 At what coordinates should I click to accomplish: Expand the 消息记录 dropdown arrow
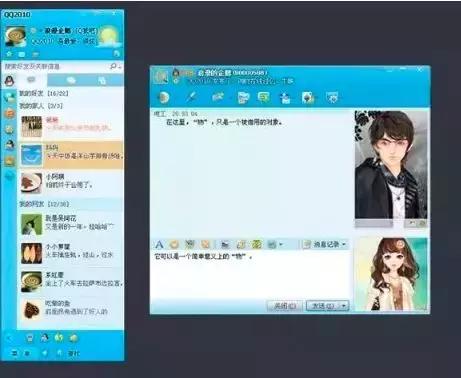pyautogui.click(x=344, y=244)
